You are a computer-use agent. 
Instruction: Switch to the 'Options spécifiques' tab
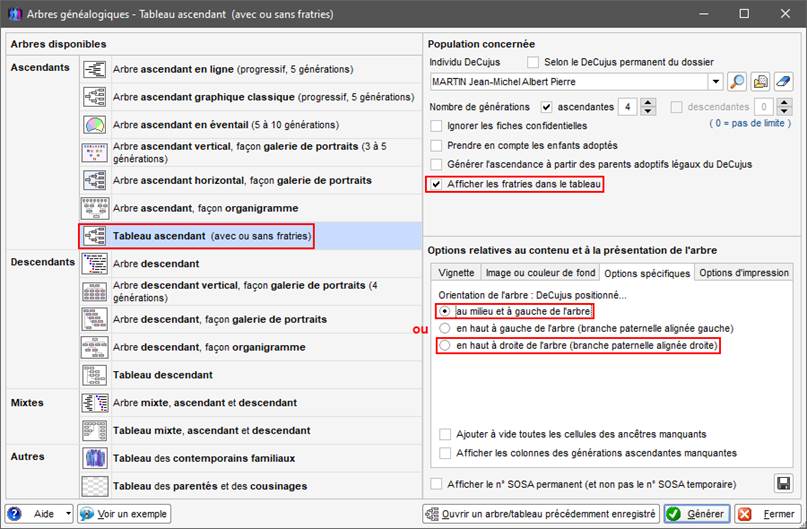click(647, 273)
